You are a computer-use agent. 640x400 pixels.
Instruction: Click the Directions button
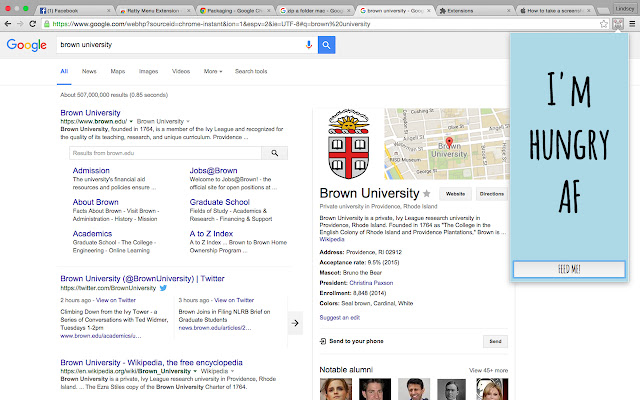(x=491, y=194)
